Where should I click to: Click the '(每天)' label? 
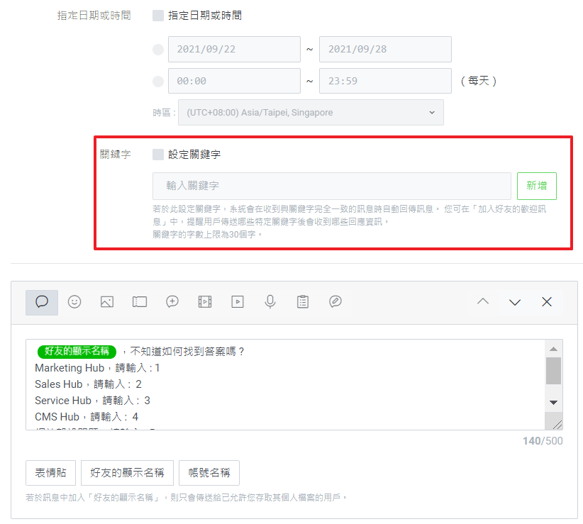[479, 81]
